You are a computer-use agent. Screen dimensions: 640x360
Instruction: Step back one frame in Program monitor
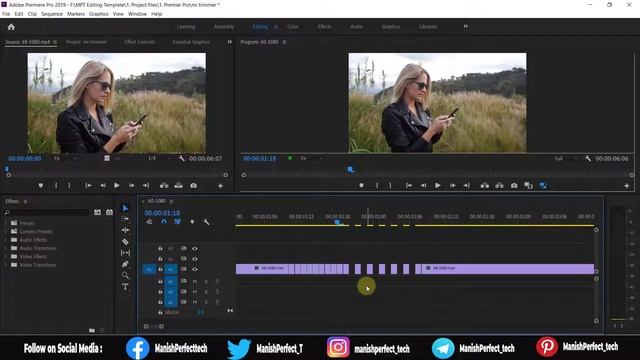coord(423,186)
